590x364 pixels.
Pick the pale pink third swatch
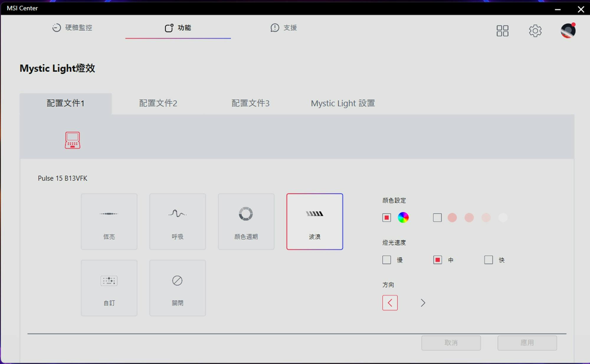pyautogui.click(x=486, y=218)
